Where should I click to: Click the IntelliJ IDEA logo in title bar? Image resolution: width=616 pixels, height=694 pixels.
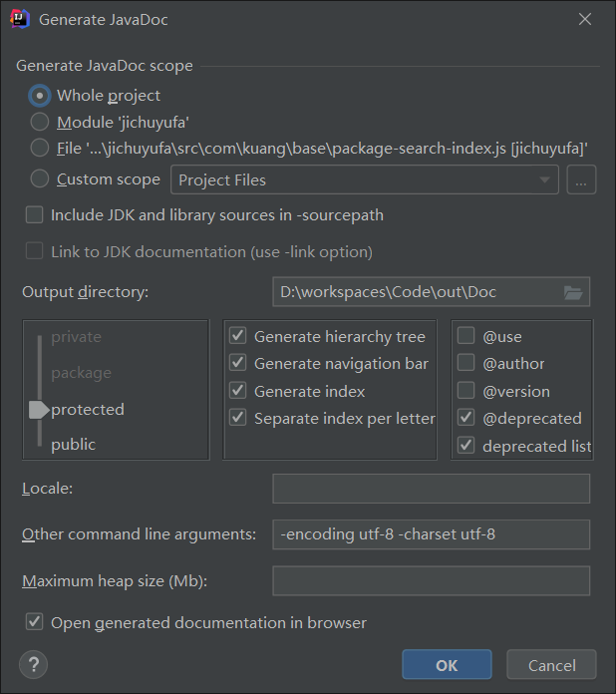20,19
